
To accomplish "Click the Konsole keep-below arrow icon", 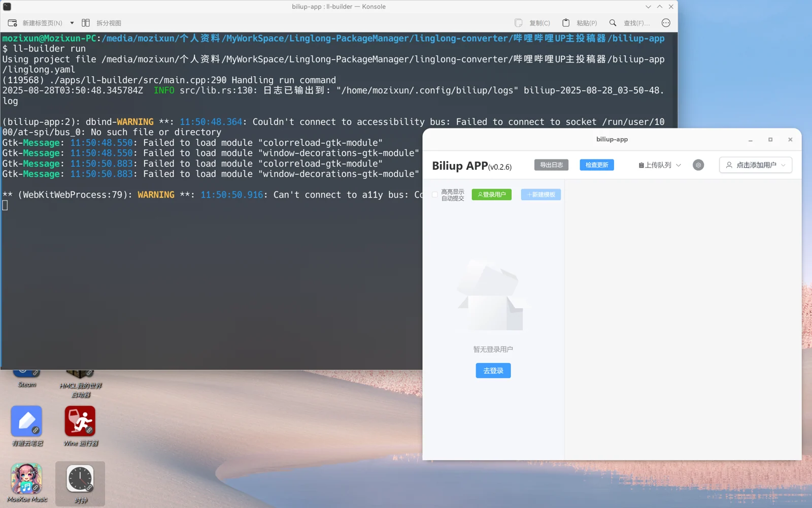I will 648,7.
